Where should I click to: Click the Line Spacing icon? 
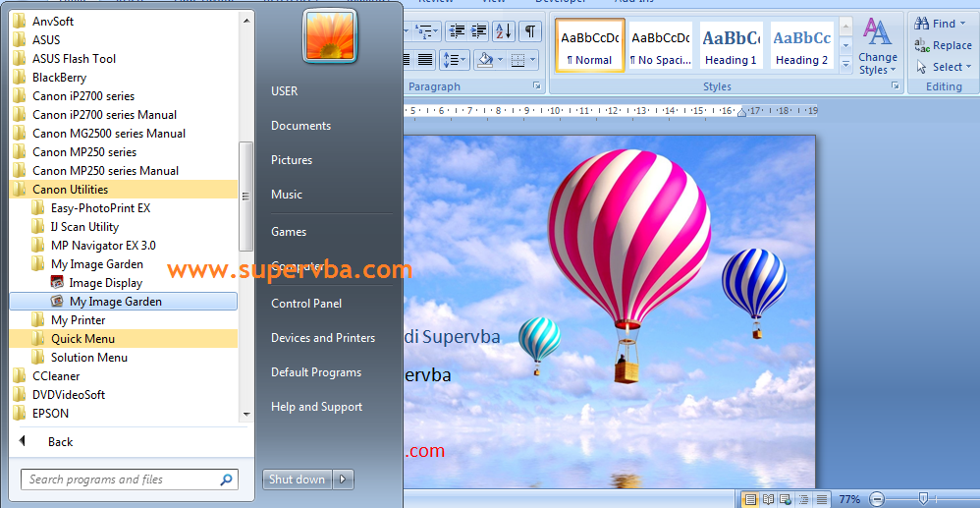click(450, 60)
